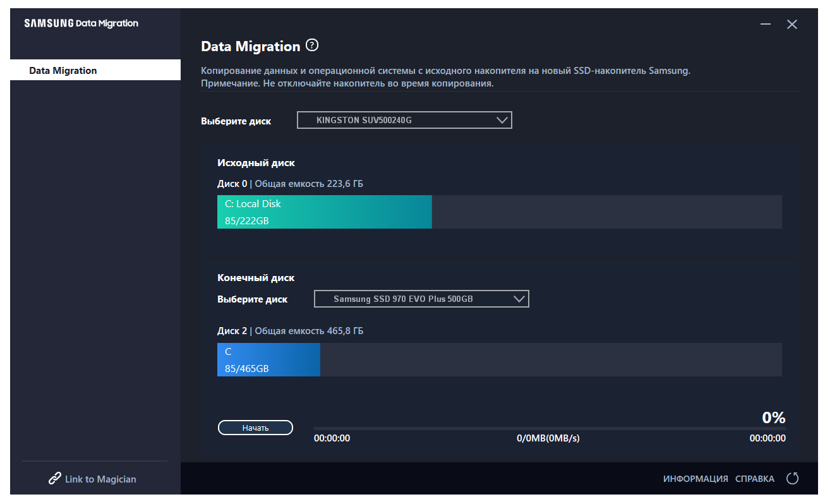Open the source disk dropdown KINGSTON SUV500240G
The width and height of the screenshot is (825, 504).
[404, 120]
